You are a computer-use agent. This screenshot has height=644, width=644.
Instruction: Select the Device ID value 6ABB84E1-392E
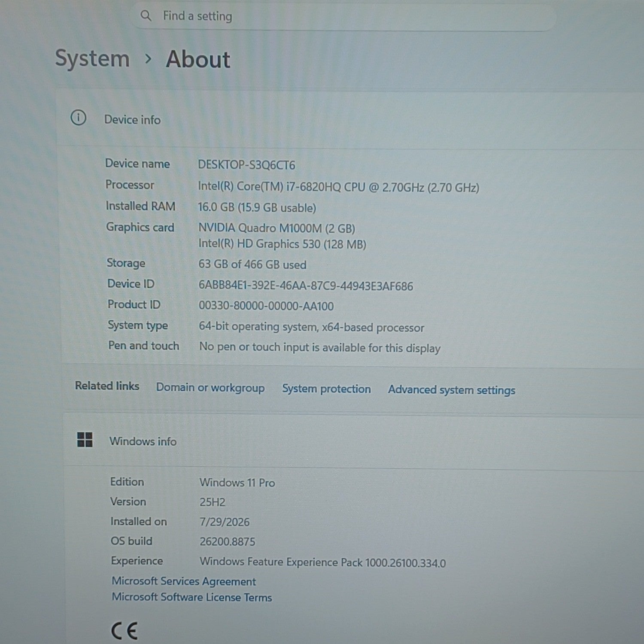pos(306,286)
